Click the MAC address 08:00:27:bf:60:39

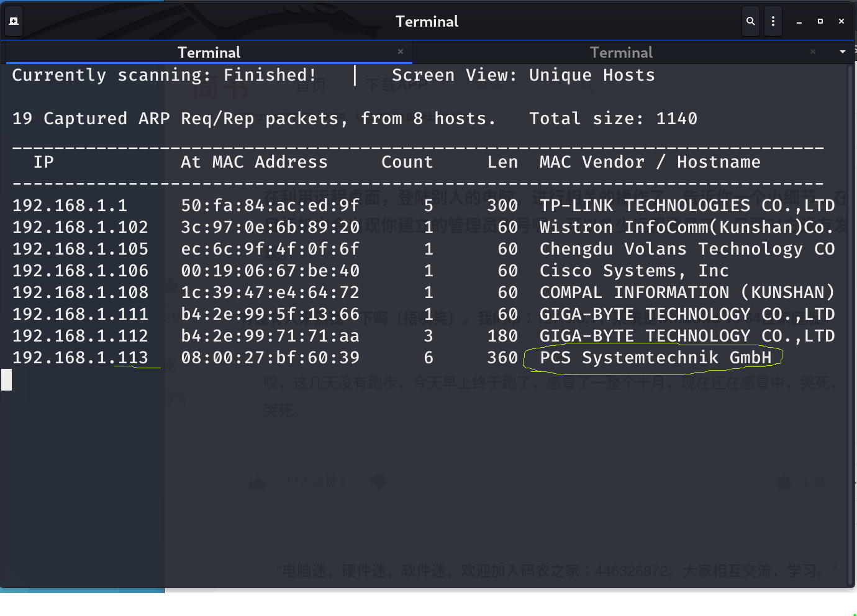pyautogui.click(x=270, y=358)
